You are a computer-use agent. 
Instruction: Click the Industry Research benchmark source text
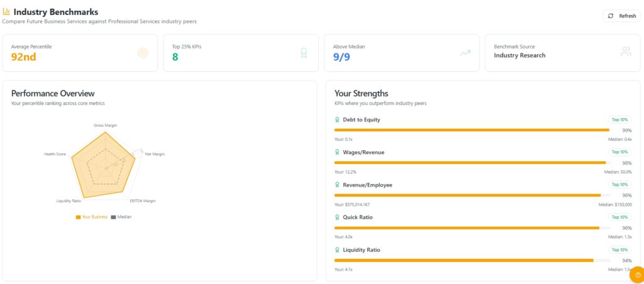[x=519, y=55]
